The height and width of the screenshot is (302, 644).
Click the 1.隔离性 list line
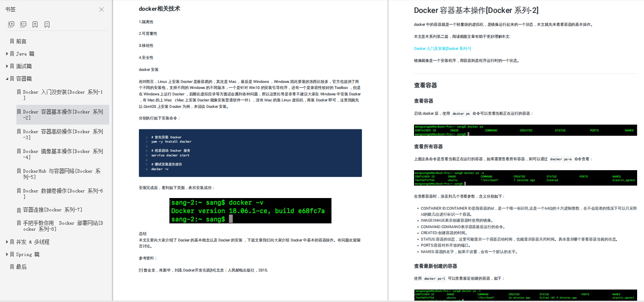tap(146, 21)
